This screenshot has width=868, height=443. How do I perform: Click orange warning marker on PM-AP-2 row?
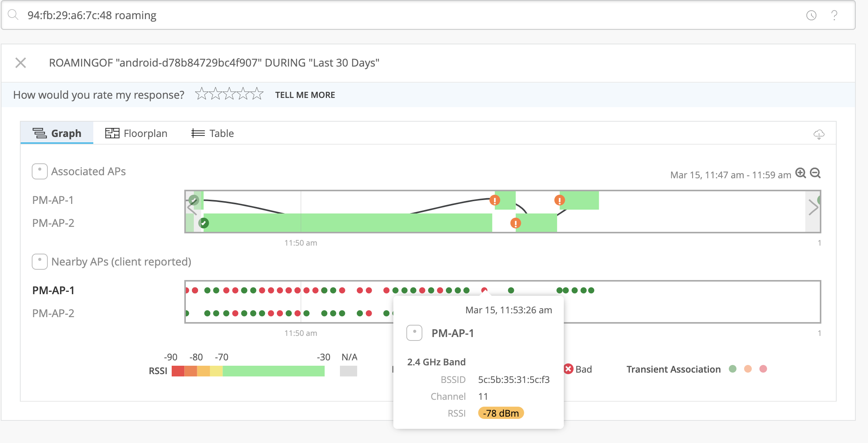coord(515,223)
